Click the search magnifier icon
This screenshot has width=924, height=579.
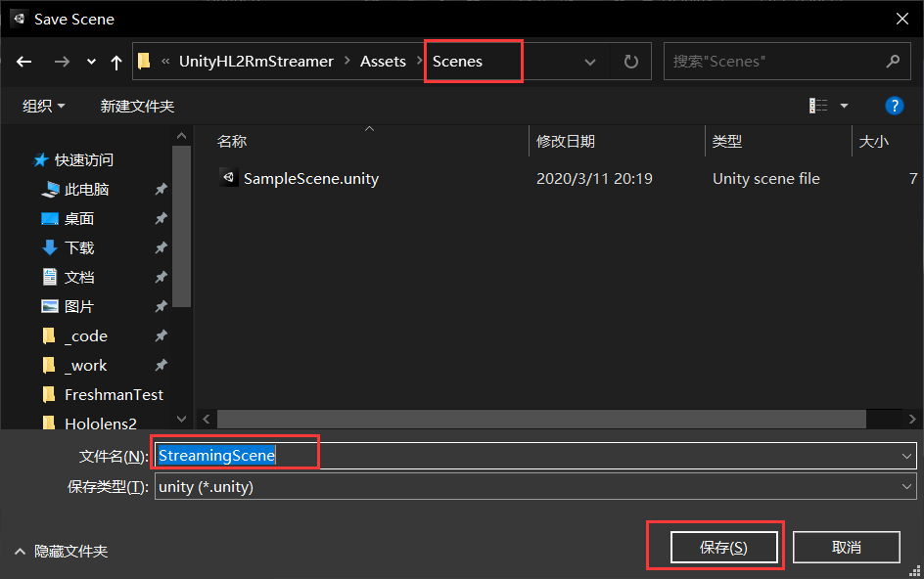click(893, 62)
